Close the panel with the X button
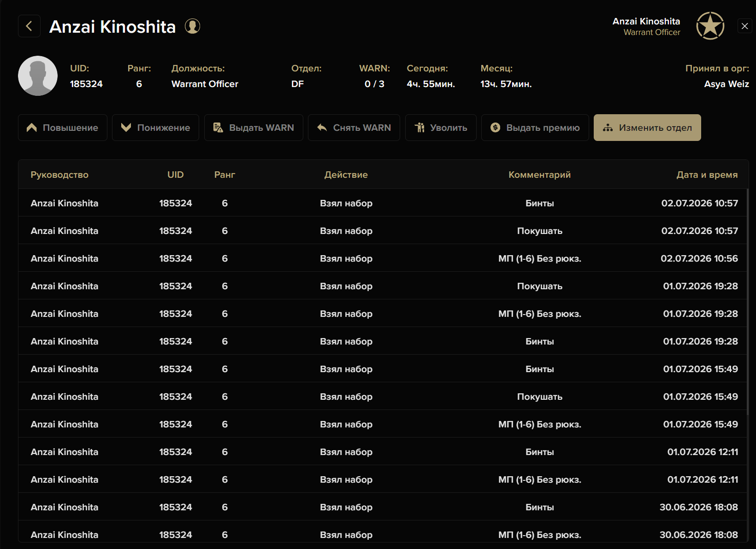 (744, 26)
